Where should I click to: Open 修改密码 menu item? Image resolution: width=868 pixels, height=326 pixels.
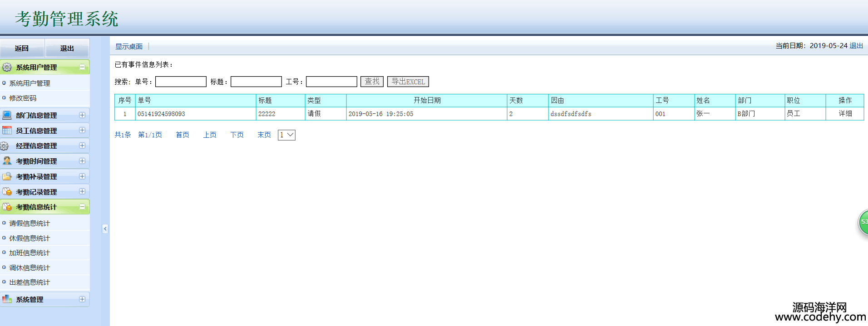click(23, 98)
